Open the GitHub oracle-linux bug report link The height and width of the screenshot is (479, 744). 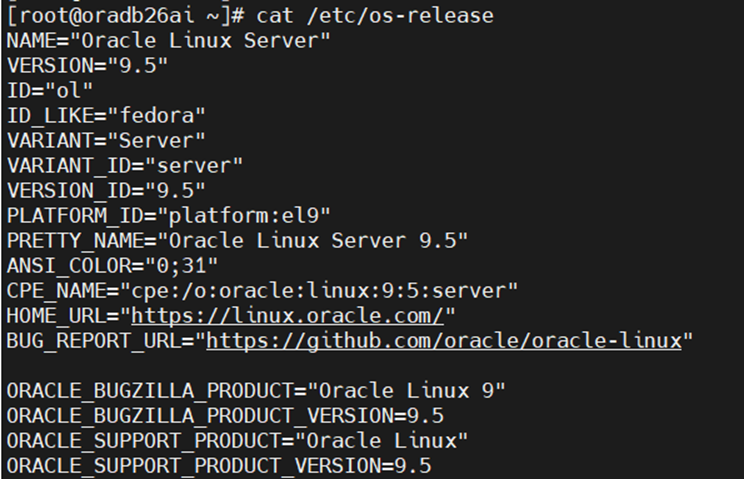click(x=443, y=341)
